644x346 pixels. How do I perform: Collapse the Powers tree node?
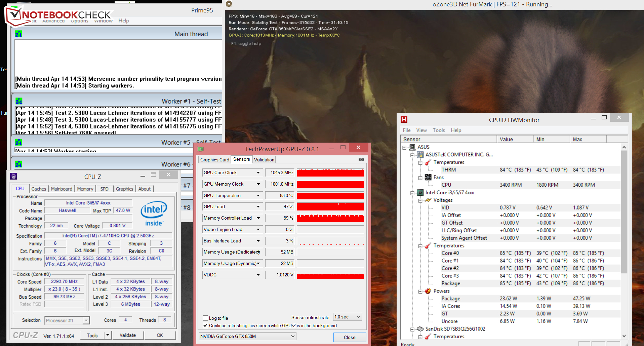(x=420, y=291)
